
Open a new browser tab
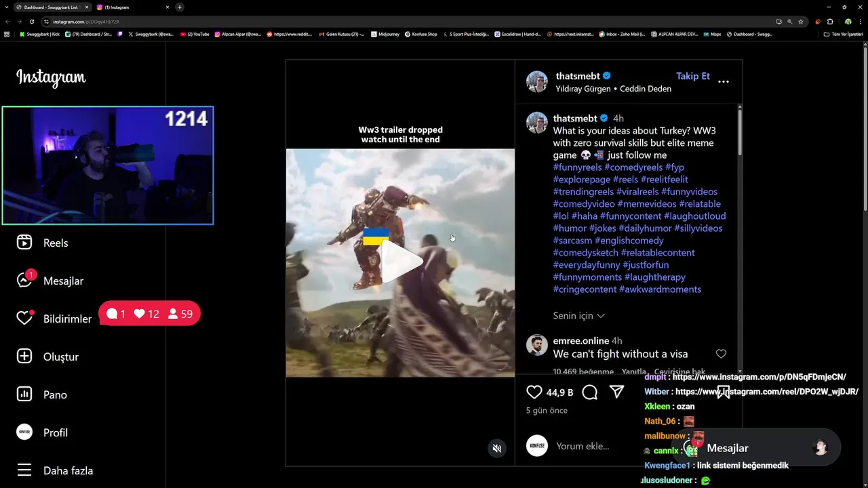point(180,7)
